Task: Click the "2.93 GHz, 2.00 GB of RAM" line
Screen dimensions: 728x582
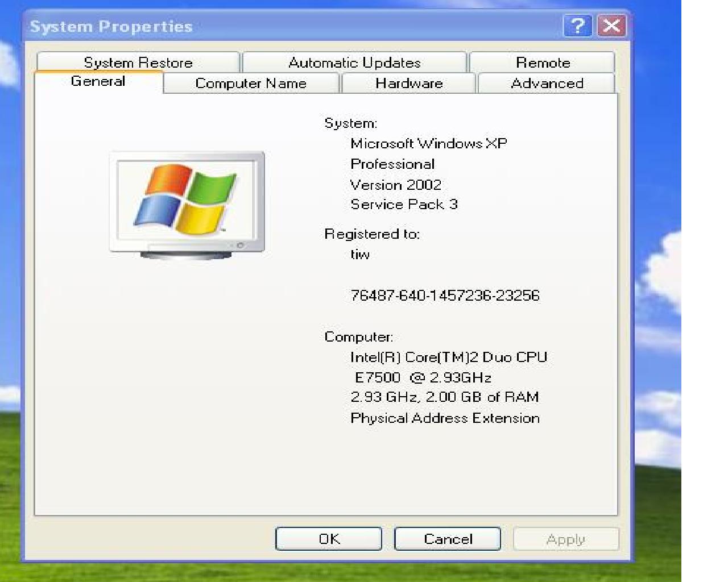Action: pos(445,397)
